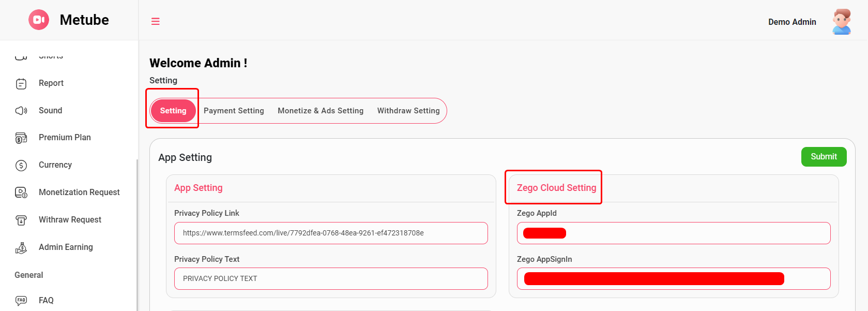Open the Premium Plan icon
Viewport: 868px width, 311px height.
tap(21, 138)
